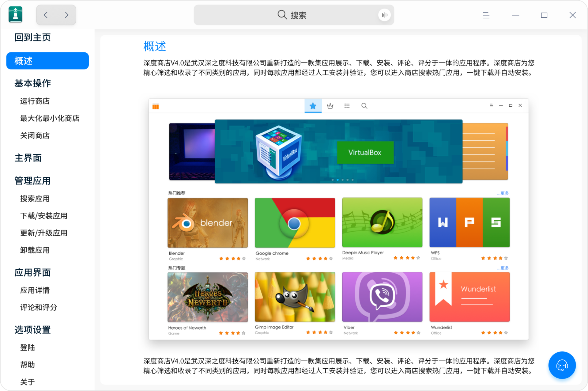
Task: Click the Blender star rating
Action: coord(232,258)
